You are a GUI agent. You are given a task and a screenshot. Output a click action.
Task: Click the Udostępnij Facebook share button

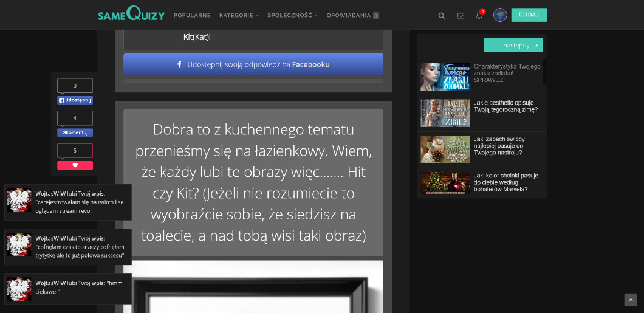click(x=75, y=100)
